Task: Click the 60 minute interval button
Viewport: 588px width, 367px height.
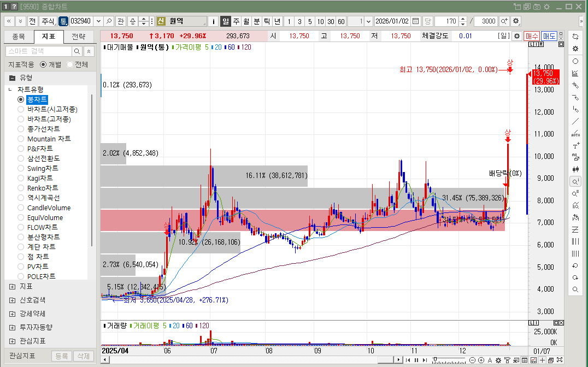Action: [341, 21]
